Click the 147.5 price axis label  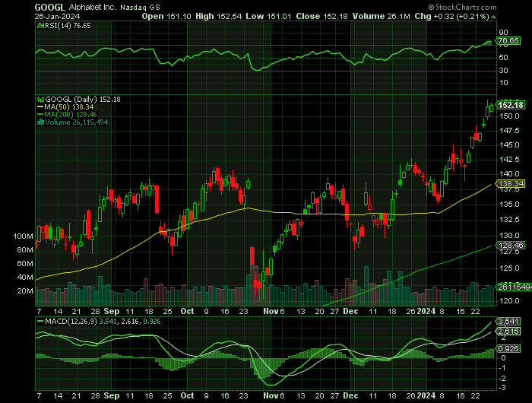[x=509, y=131]
